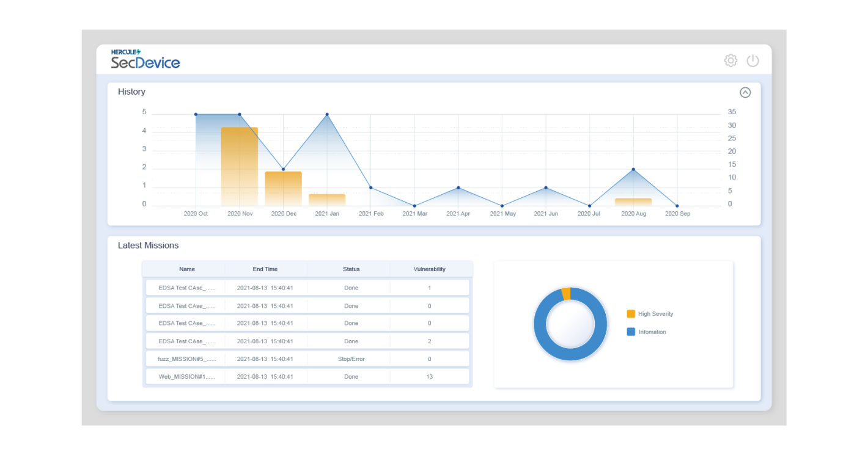The width and height of the screenshot is (868, 455).
Task: Click the 2020 Dec orange bar
Action: (283, 189)
